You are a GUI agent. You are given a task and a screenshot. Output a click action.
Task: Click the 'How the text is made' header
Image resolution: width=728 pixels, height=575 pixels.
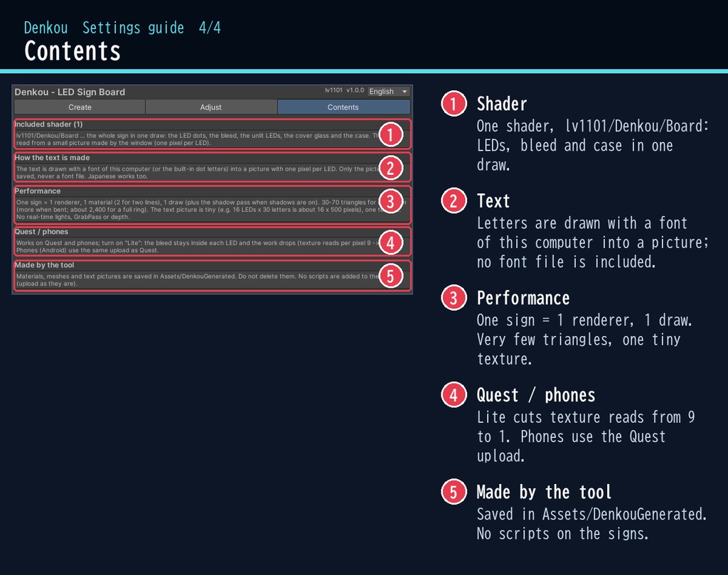pyautogui.click(x=52, y=158)
